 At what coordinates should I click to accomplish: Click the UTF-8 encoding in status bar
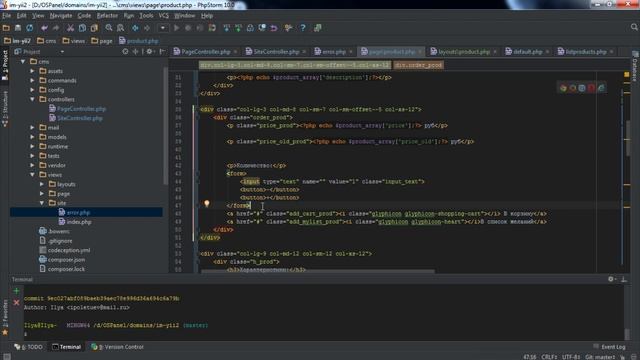pyautogui.click(x=571, y=357)
